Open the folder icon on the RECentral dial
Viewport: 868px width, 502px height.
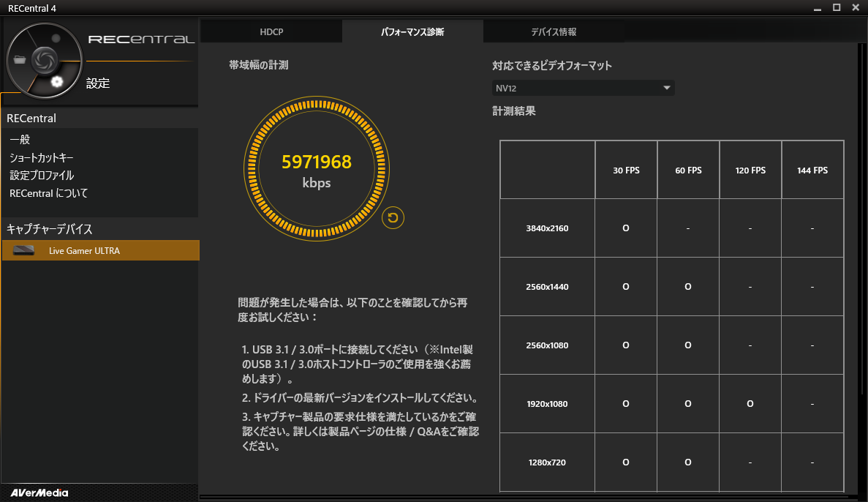click(20, 60)
